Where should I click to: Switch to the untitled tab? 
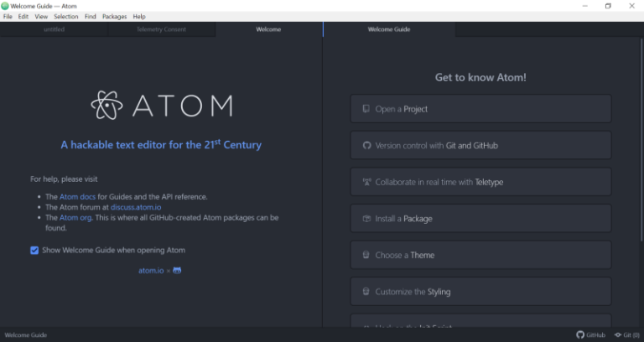pyautogui.click(x=54, y=29)
